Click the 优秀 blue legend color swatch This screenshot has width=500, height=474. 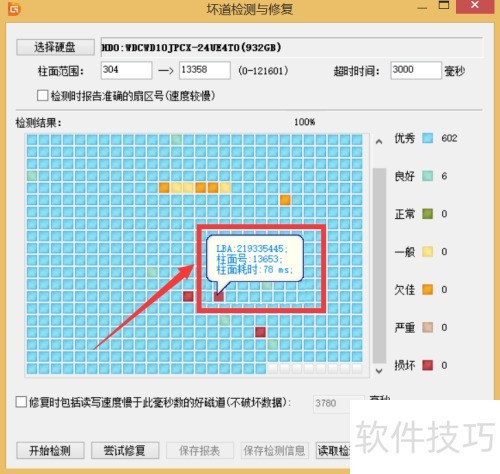pos(427,138)
